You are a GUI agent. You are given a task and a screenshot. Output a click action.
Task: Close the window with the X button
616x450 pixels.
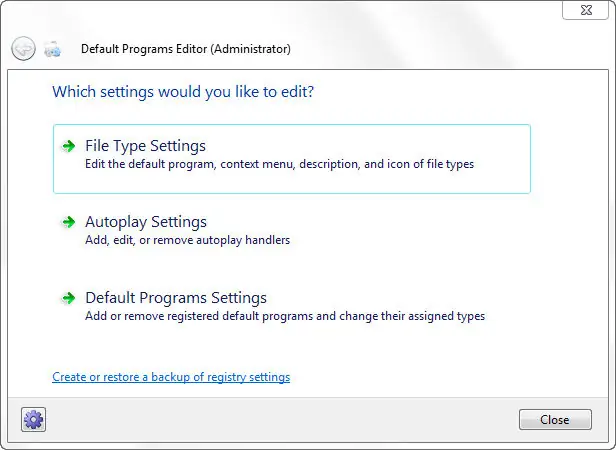tap(585, 9)
